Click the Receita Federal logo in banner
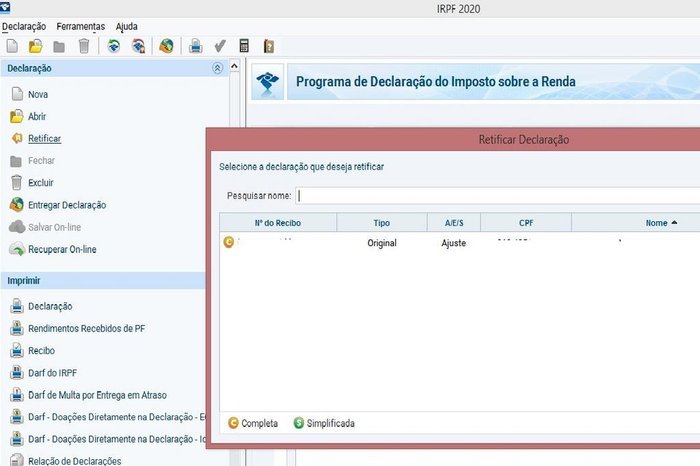Screen dimensions: 700x466 tap(267, 82)
